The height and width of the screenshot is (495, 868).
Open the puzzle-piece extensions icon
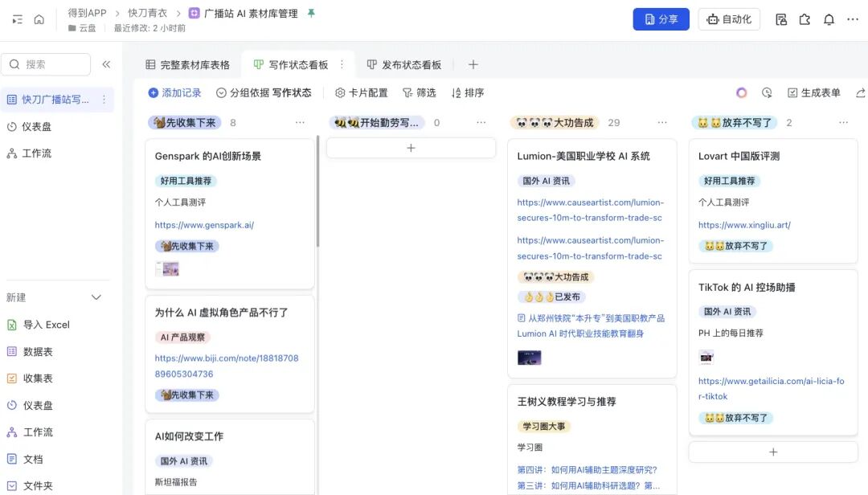[x=805, y=19]
